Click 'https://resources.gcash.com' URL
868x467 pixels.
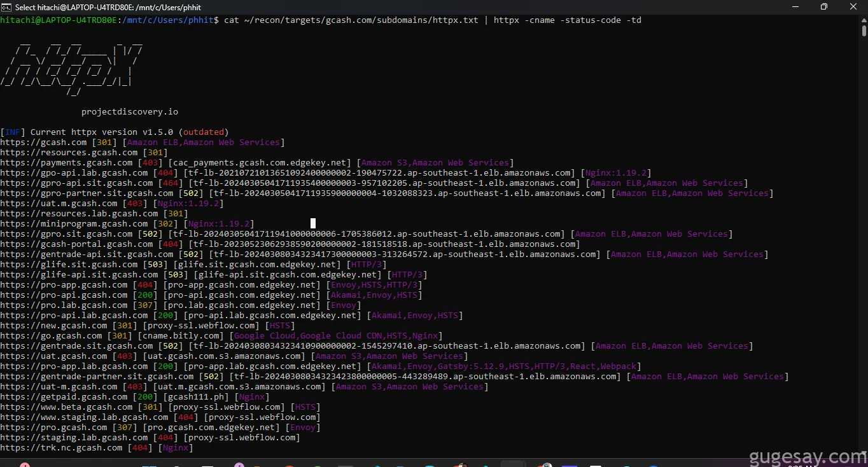point(69,152)
